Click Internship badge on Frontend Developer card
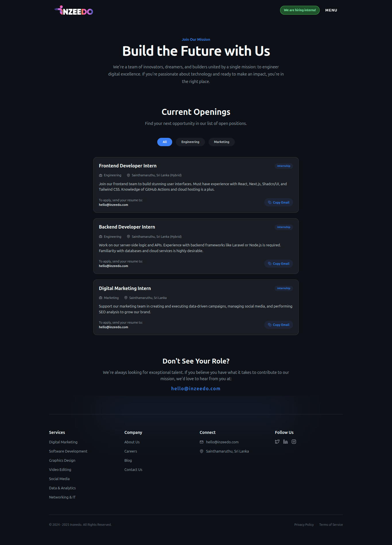The width and height of the screenshot is (392, 545). 284,166
